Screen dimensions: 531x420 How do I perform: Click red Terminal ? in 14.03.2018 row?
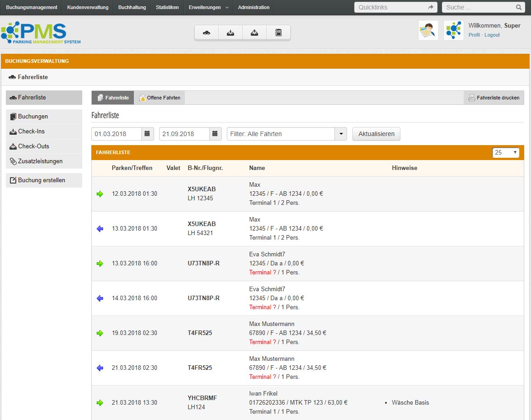point(263,307)
